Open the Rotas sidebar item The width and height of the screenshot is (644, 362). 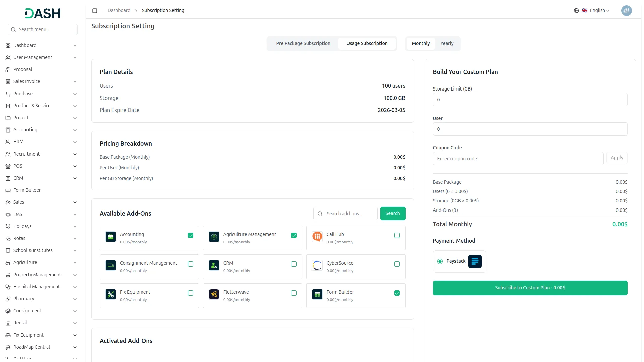[x=42, y=239]
